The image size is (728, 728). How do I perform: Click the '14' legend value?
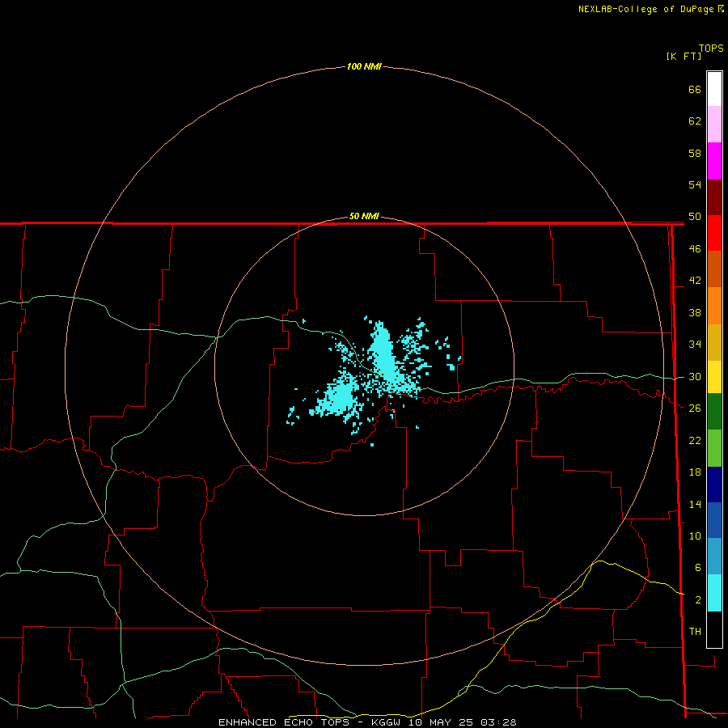695,504
